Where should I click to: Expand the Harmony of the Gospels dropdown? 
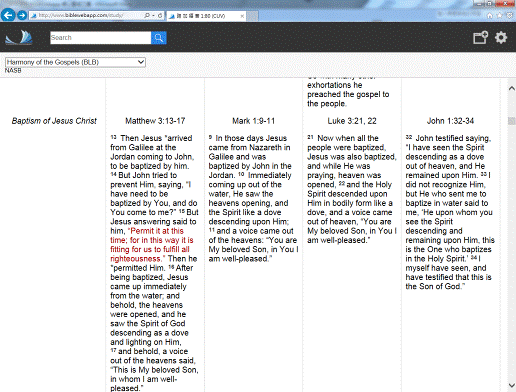[75, 62]
